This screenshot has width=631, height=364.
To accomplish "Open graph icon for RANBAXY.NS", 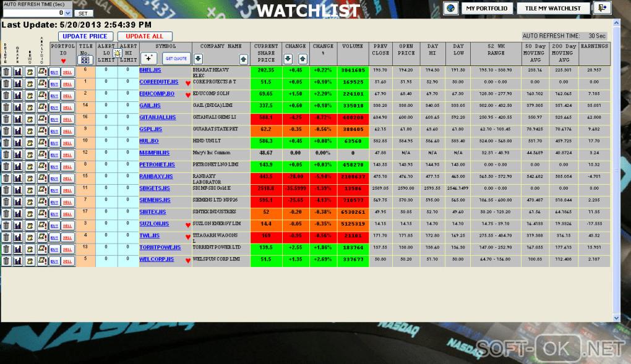I will [18, 178].
